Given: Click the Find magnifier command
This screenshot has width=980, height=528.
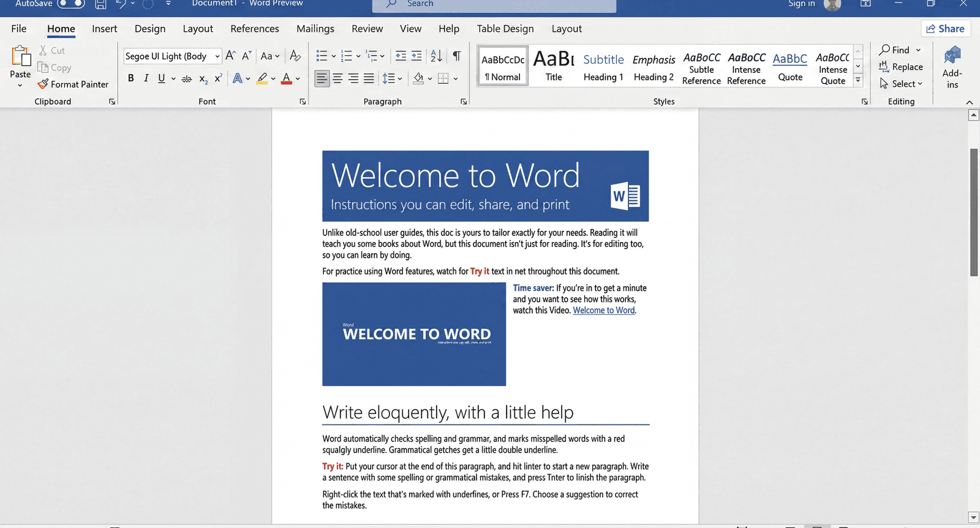Looking at the screenshot, I should (x=894, y=50).
